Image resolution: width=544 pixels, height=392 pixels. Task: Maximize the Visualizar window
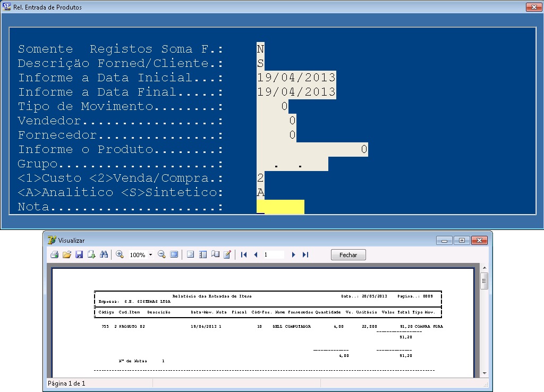(x=462, y=241)
